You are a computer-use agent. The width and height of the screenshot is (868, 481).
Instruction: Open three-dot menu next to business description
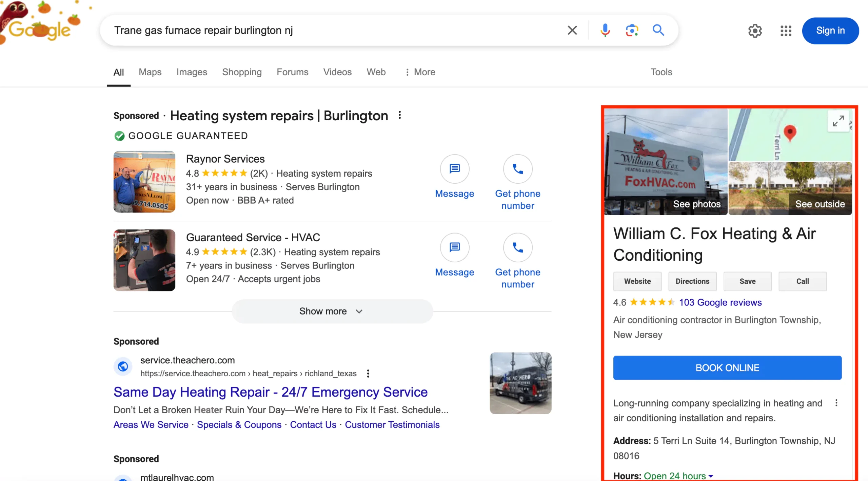(836, 403)
